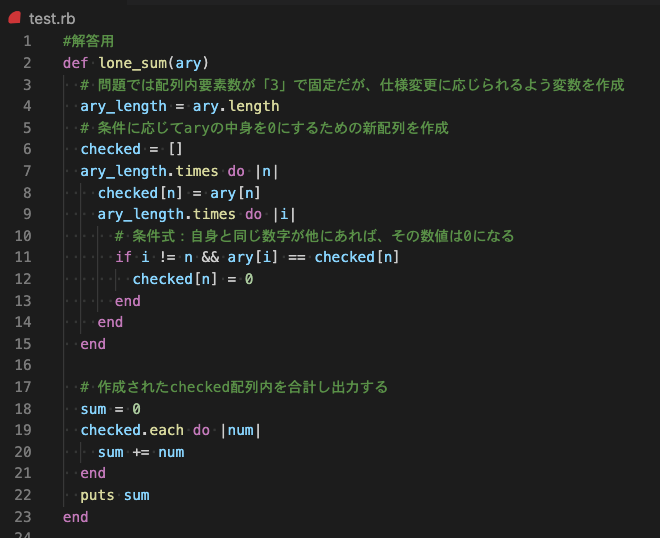Click line number 1 in the gutter
The width and height of the screenshot is (660, 538).
pos(27,41)
